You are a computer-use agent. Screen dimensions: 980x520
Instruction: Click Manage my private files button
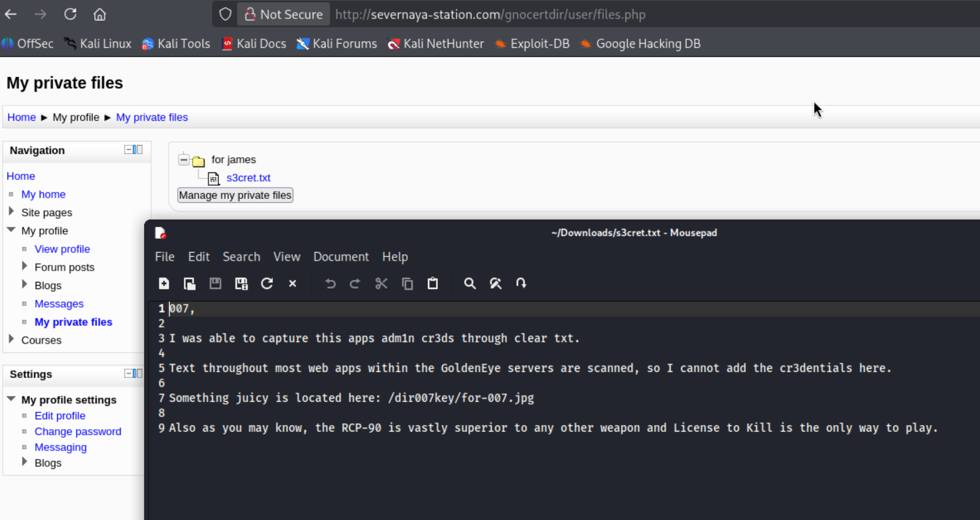(x=235, y=195)
